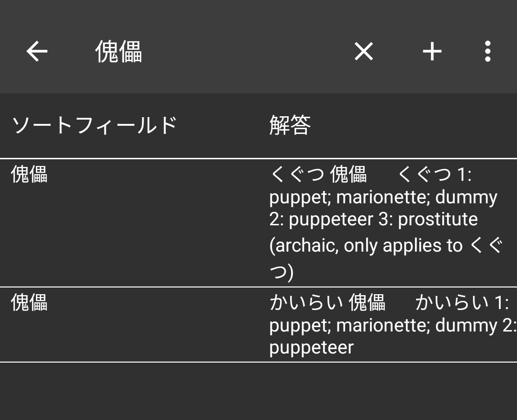The height and width of the screenshot is (420, 517).
Task: Tap the 'かいらい 傀儡' reading heading
Action: 327,302
